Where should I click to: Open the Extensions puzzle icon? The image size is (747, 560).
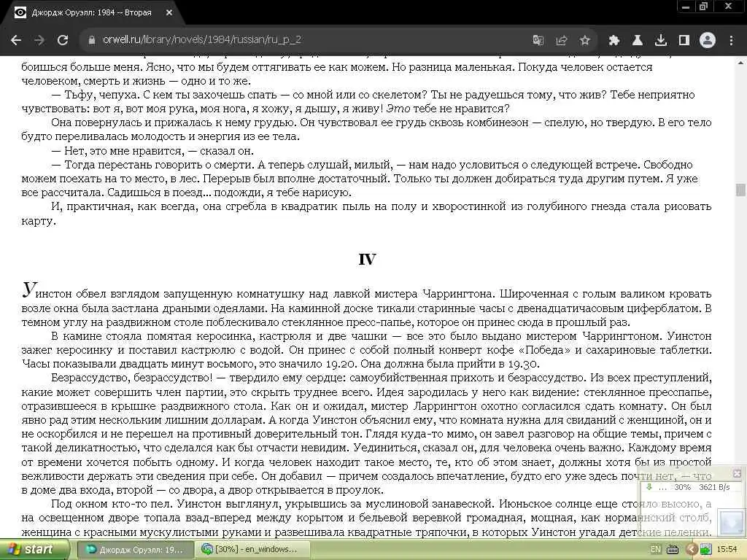(614, 40)
